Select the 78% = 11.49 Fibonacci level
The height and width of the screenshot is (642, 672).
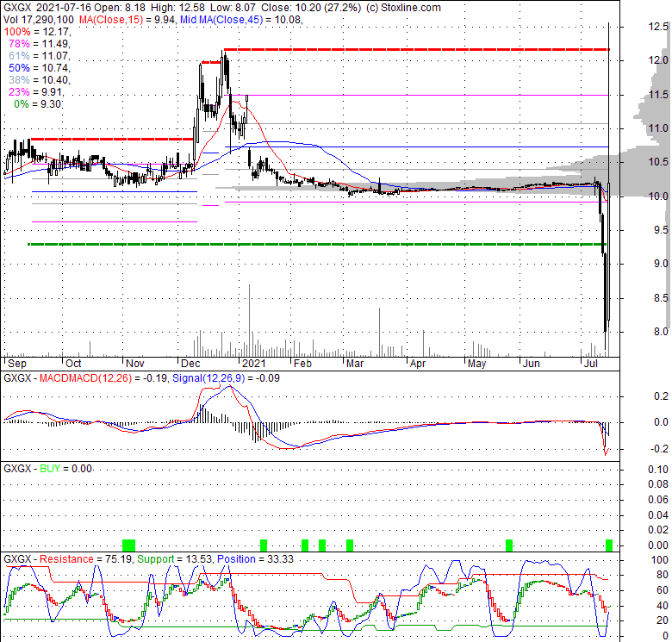[40, 44]
